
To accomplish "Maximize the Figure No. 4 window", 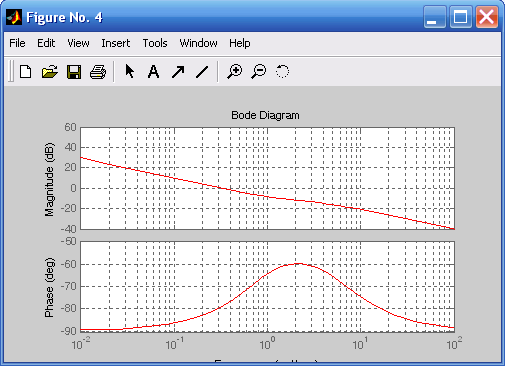I will pos(461,17).
